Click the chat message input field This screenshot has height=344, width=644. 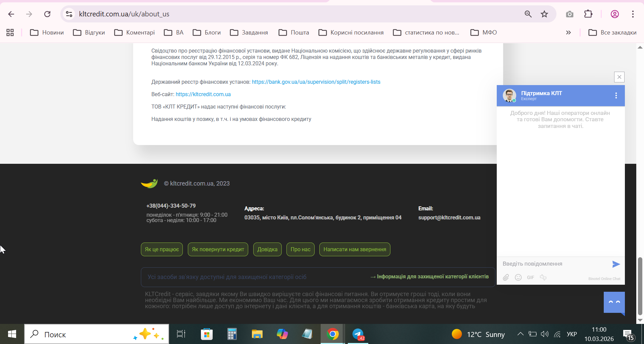pyautogui.click(x=555, y=264)
